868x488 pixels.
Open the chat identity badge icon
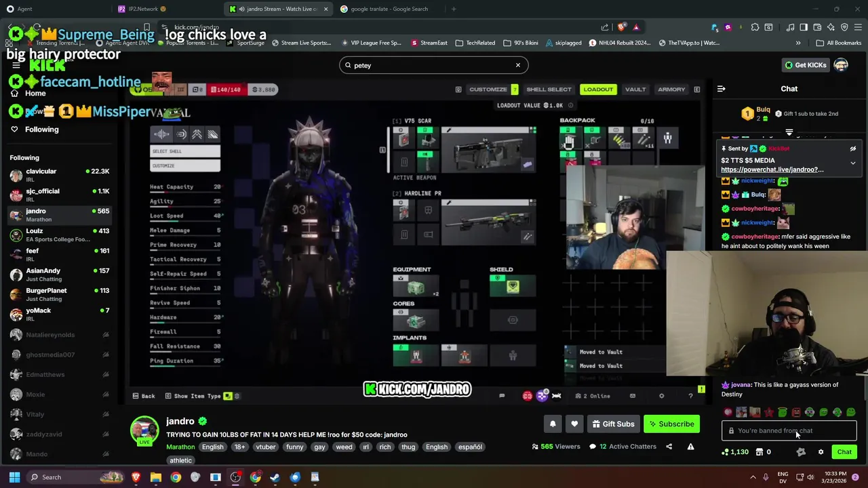(801, 452)
